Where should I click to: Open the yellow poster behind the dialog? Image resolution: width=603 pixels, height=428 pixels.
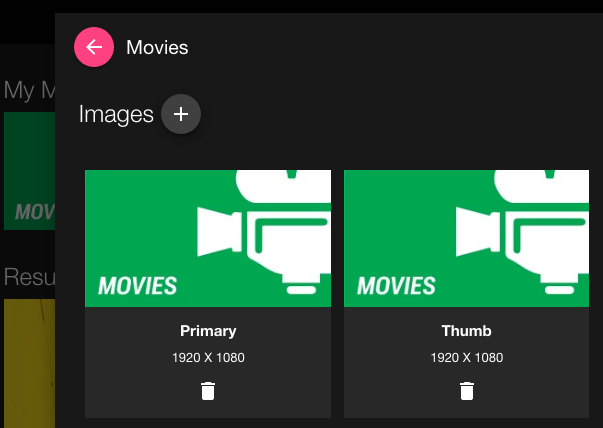[29, 363]
